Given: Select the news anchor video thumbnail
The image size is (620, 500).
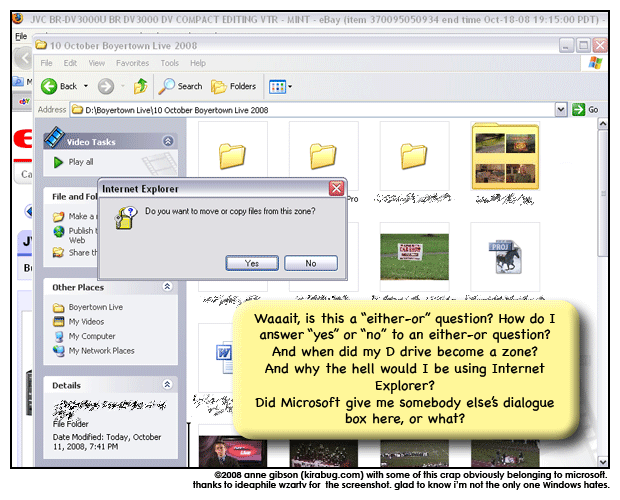Looking at the screenshot, I should point(231,451).
